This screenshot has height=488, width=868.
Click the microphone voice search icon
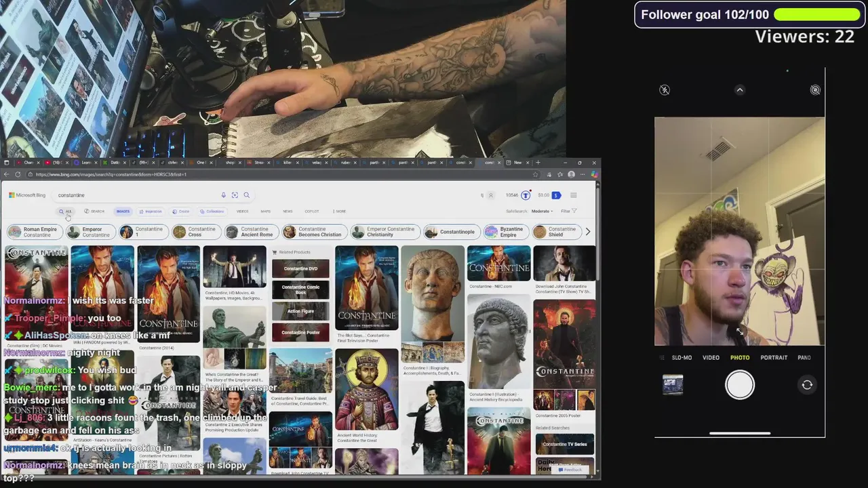[x=223, y=195]
